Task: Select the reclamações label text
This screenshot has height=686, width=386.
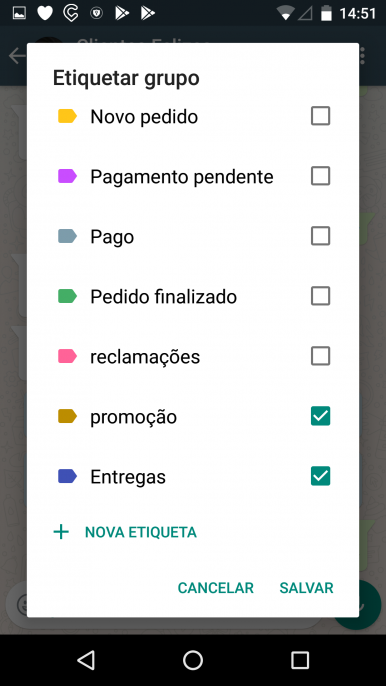Action: (x=145, y=357)
